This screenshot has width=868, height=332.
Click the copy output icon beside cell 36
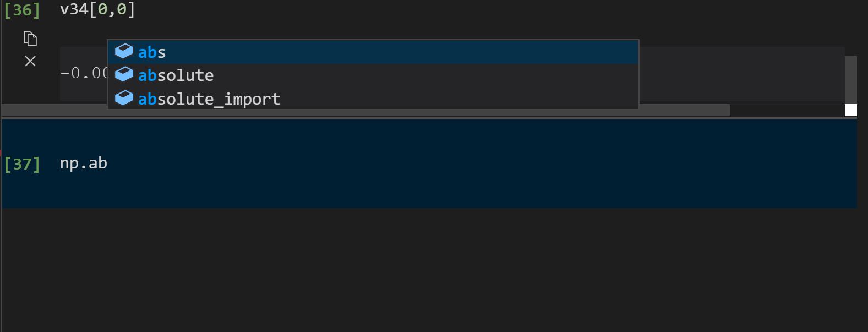[30, 39]
